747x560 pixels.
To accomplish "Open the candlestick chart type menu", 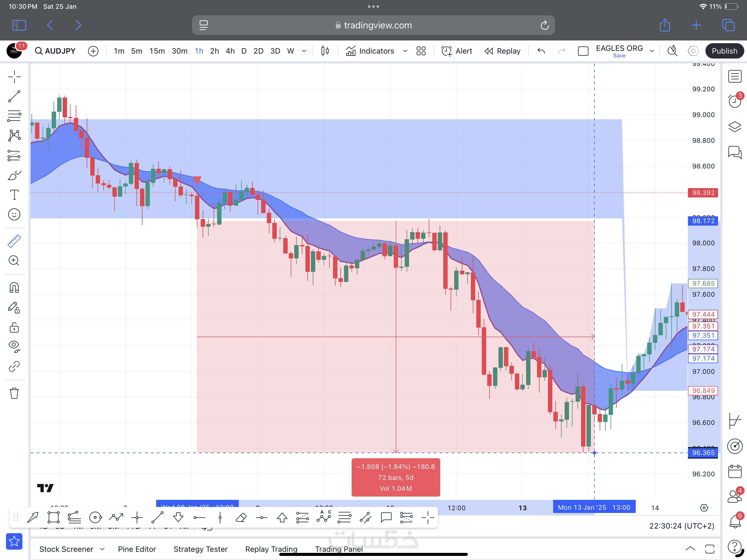I will point(325,51).
